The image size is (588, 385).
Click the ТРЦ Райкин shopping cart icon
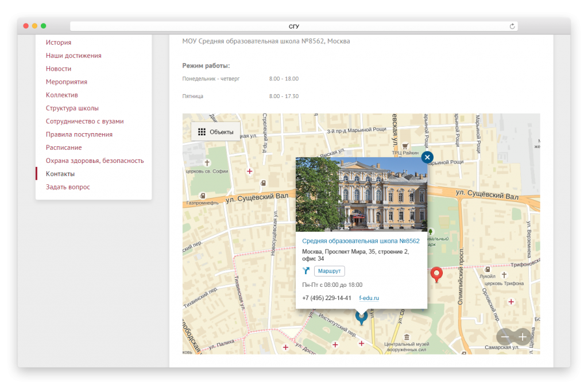[405, 145]
